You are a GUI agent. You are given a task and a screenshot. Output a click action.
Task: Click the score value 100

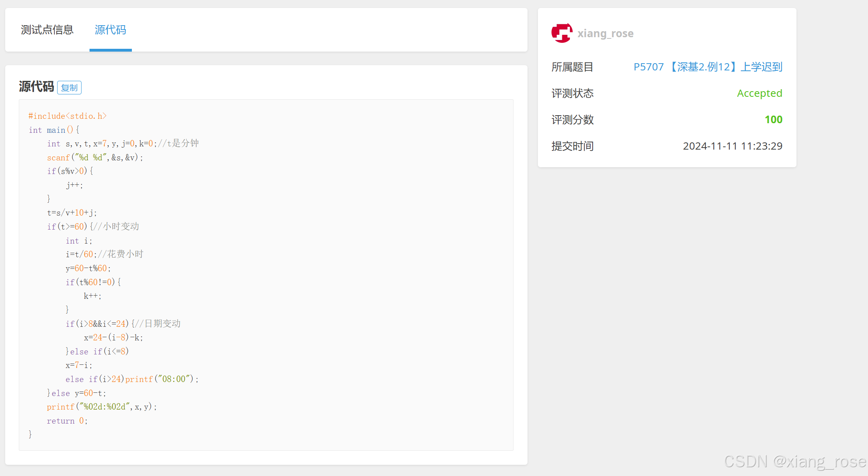click(773, 120)
